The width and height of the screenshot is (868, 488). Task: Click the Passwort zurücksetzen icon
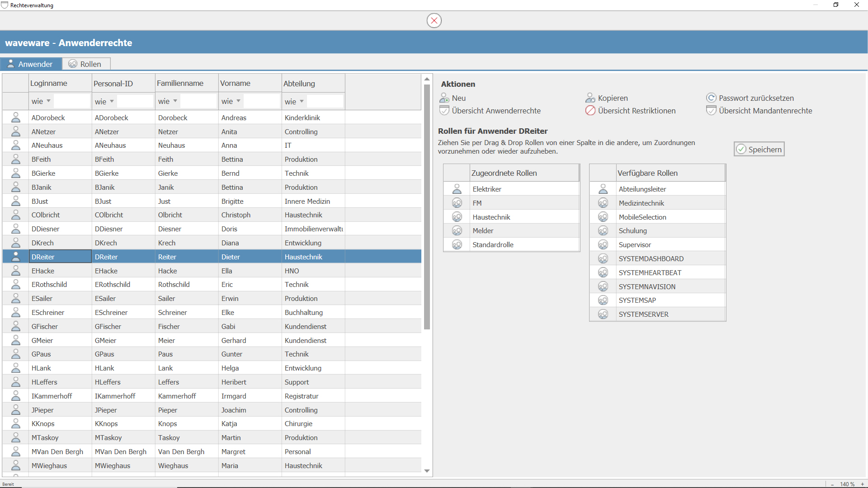click(711, 98)
